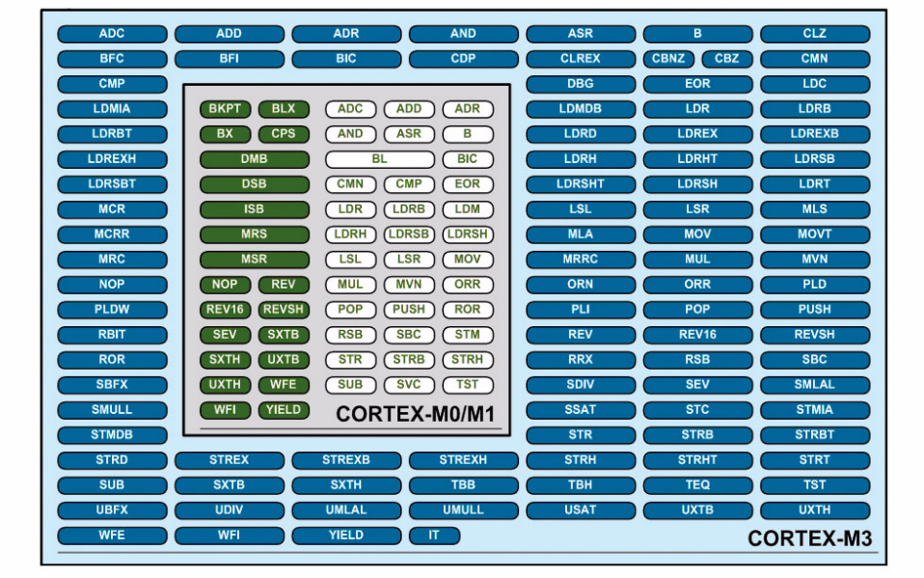Click the "SMLAL" instruction pill
The height and width of the screenshot is (578, 924).
(815, 385)
